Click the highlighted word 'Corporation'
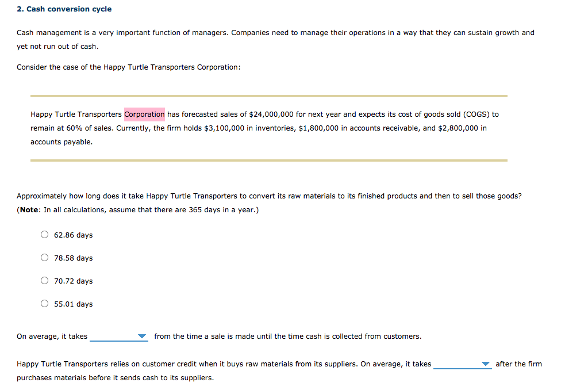The width and height of the screenshot is (588, 390). tap(144, 114)
